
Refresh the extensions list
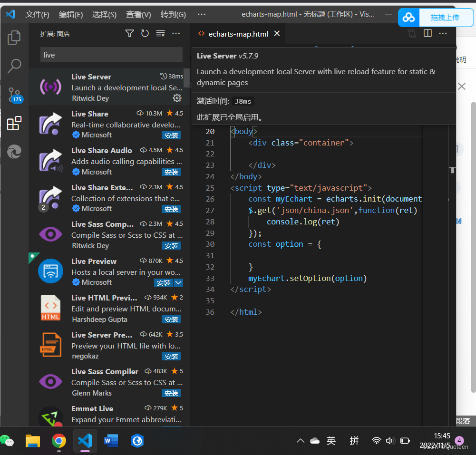pyautogui.click(x=145, y=33)
